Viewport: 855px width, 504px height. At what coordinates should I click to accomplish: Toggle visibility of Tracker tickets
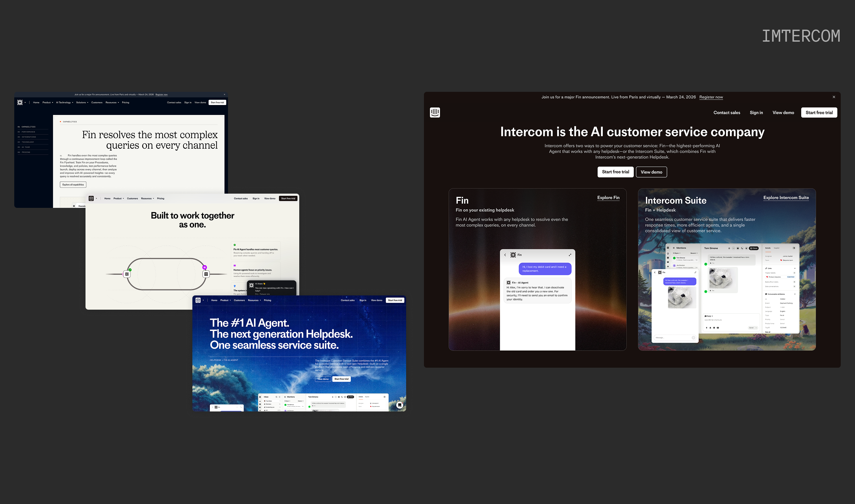(x=794, y=273)
